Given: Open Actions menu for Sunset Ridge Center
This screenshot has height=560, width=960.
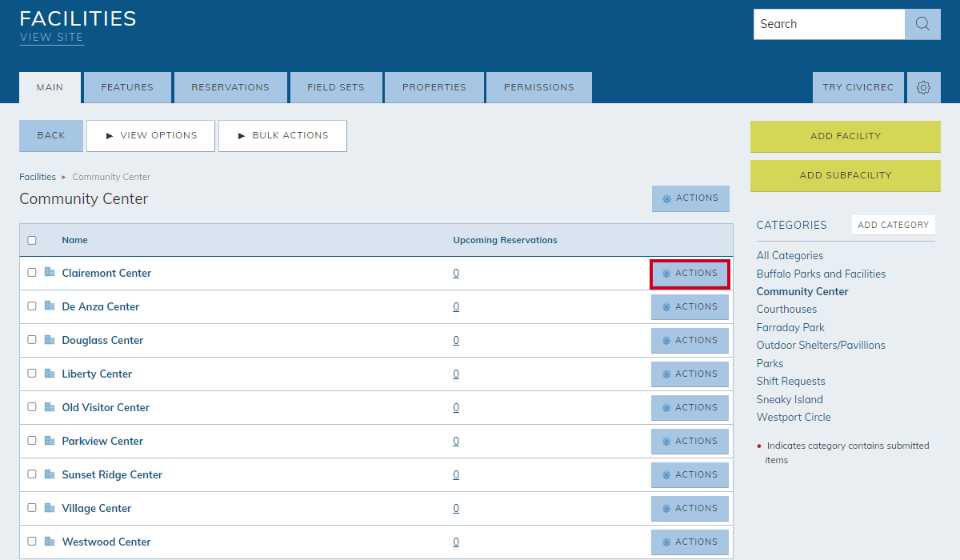Looking at the screenshot, I should pyautogui.click(x=690, y=475).
